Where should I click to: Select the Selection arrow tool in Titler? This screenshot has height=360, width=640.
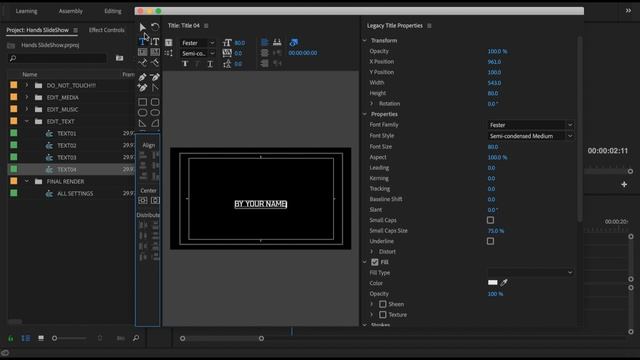142,27
